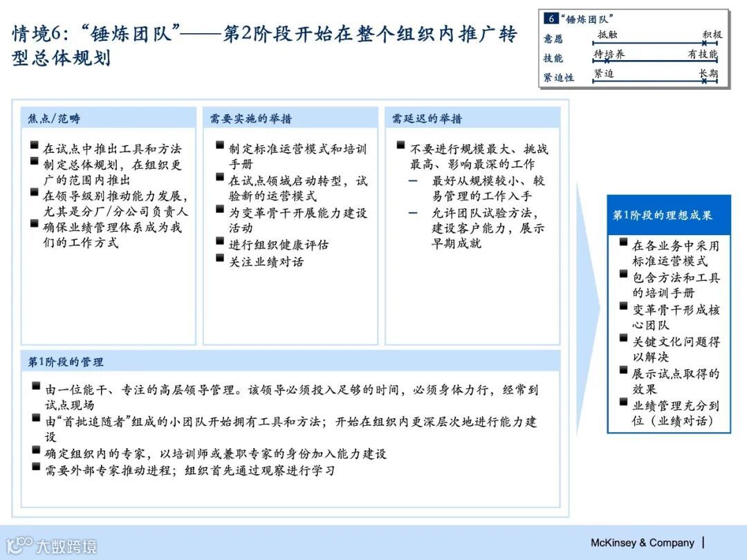Click outcome 在各业务中采用标准运营模式
The height and width of the screenshot is (560, 747).
[x=676, y=253]
